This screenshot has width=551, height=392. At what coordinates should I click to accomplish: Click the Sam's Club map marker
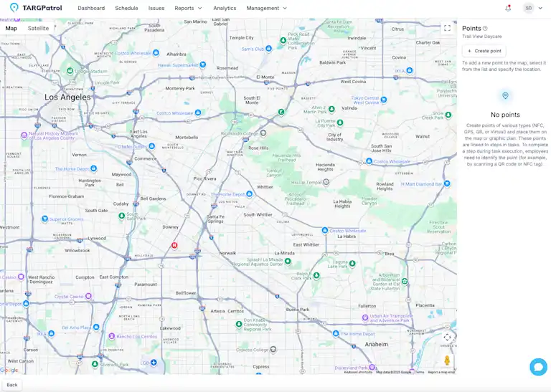click(268, 49)
